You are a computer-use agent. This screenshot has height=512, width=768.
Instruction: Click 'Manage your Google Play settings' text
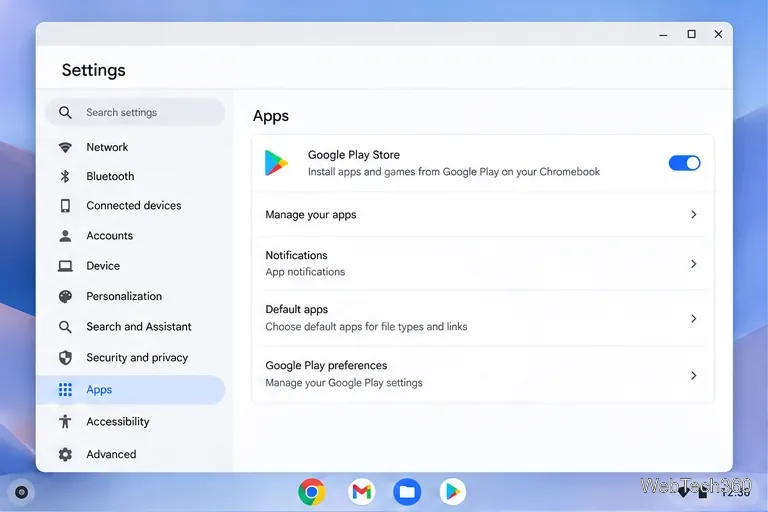[x=344, y=383]
